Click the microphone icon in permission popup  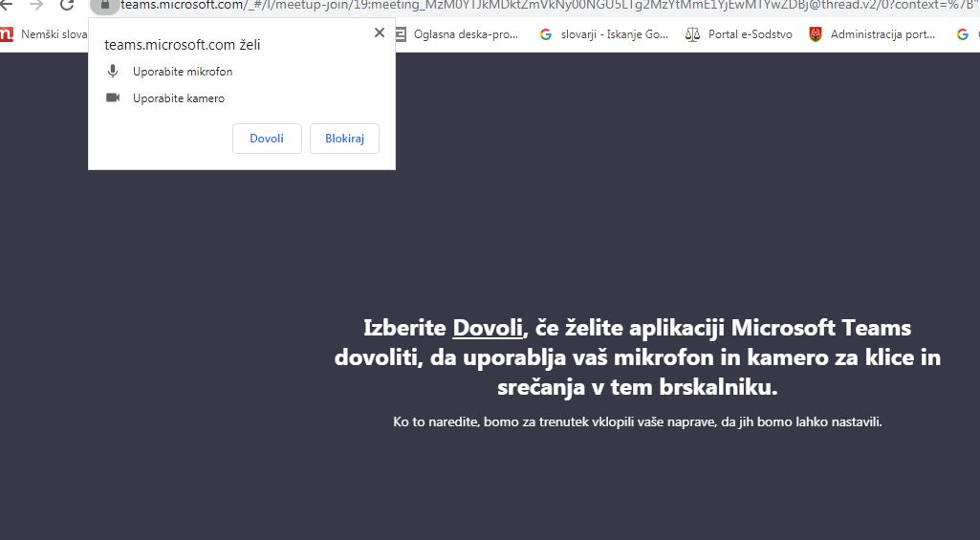[113, 72]
